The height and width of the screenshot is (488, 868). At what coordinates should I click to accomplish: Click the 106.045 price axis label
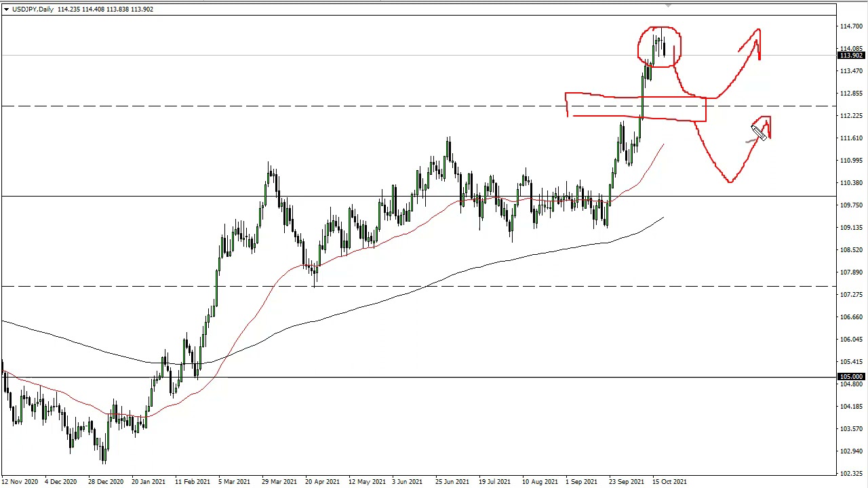pos(851,340)
